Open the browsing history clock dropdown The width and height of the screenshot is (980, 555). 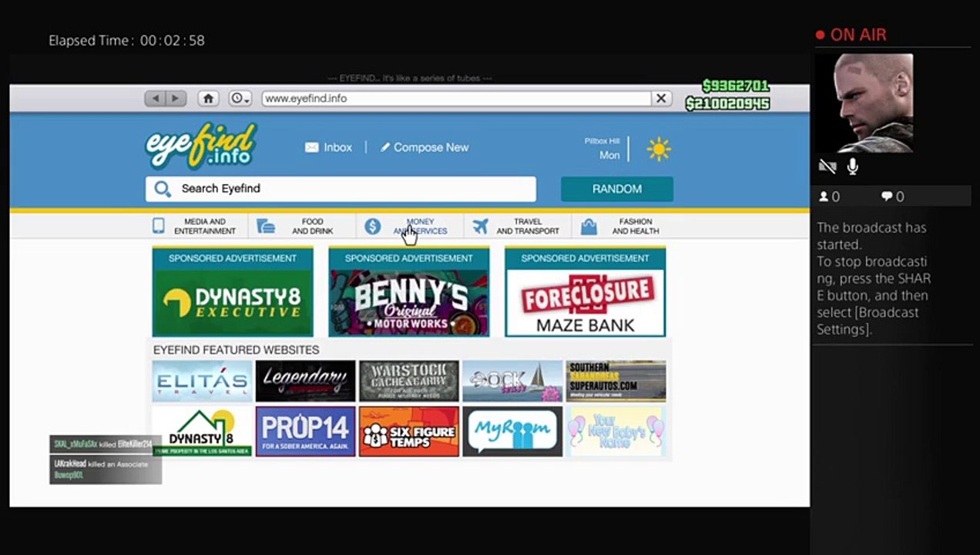(240, 99)
